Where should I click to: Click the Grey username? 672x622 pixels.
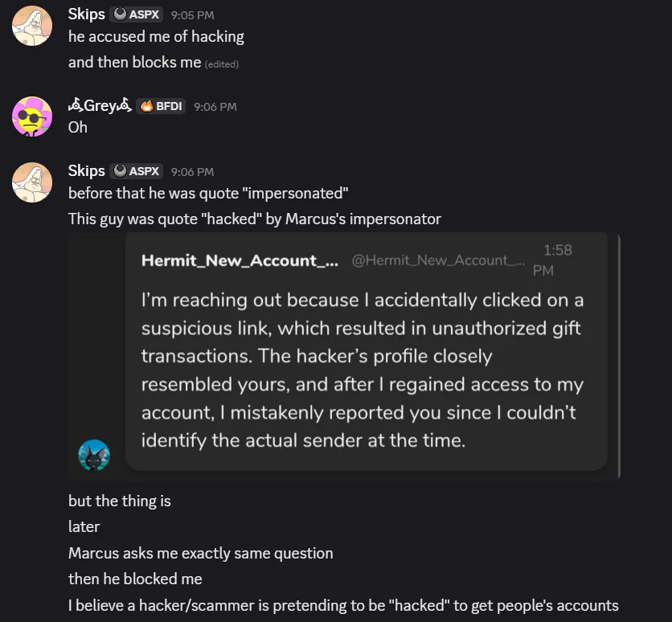coord(100,106)
